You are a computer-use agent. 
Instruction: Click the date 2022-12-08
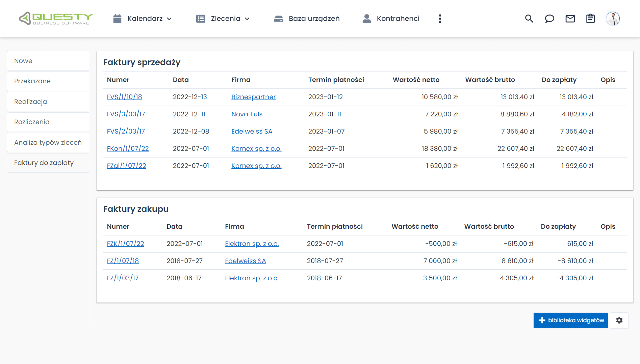pyautogui.click(x=191, y=131)
